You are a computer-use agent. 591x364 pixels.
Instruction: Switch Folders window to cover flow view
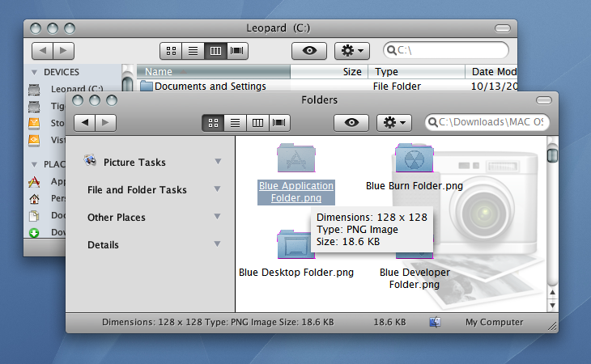[x=279, y=123]
